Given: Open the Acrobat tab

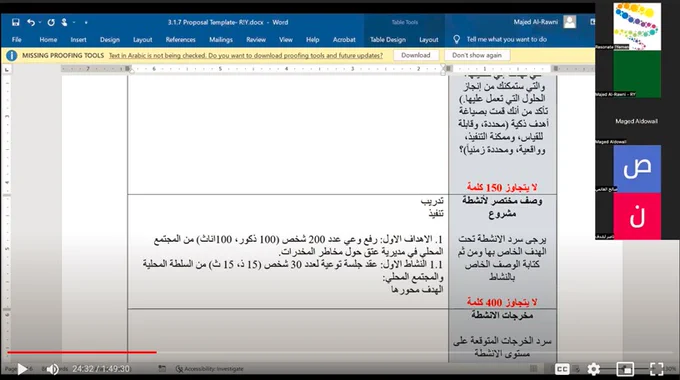Looking at the screenshot, I should (x=344, y=39).
